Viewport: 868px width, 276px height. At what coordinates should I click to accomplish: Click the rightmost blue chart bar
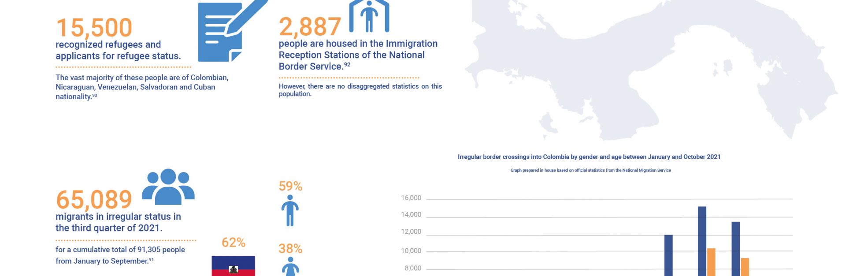(736, 249)
